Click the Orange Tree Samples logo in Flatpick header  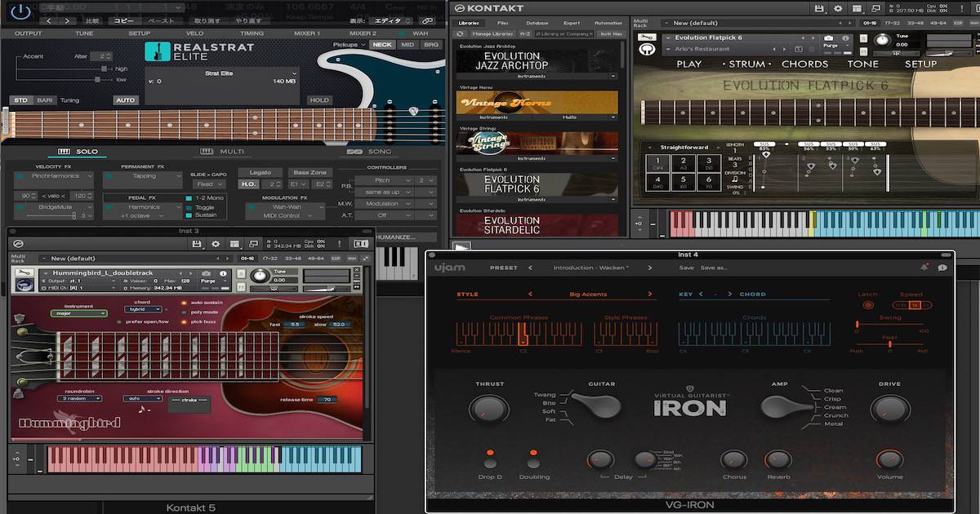point(647,51)
